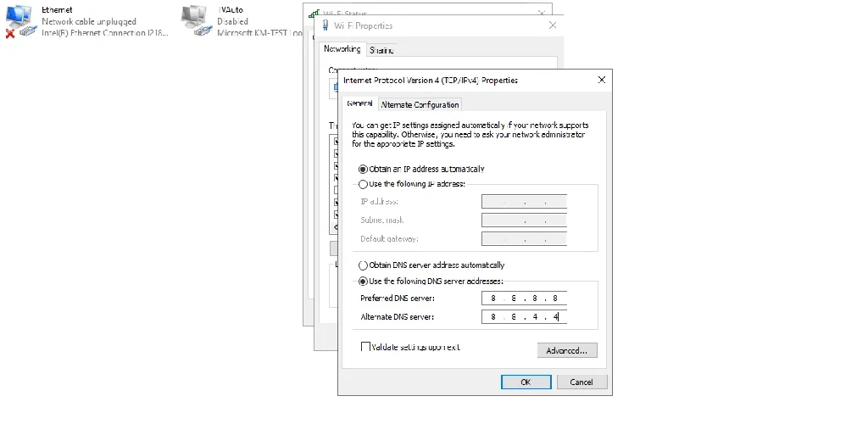Open the Alternate Configuration tab
The image size is (868, 424).
click(x=420, y=104)
